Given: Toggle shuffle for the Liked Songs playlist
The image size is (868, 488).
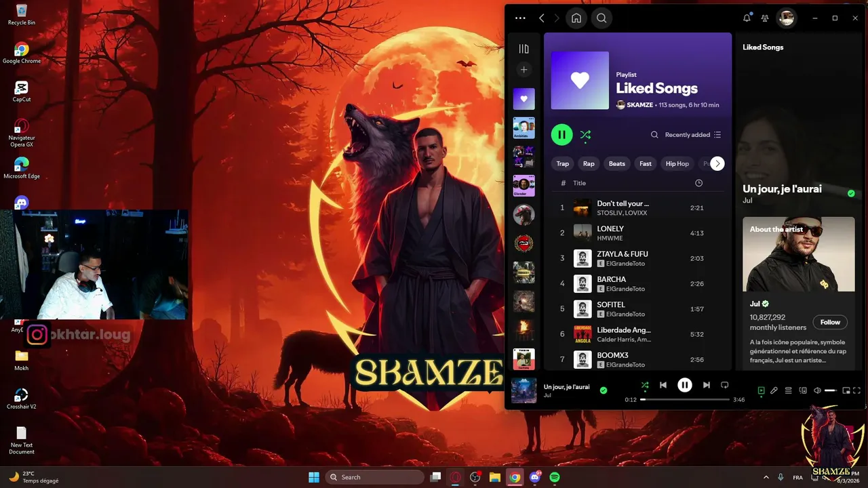Looking at the screenshot, I should coord(586,135).
